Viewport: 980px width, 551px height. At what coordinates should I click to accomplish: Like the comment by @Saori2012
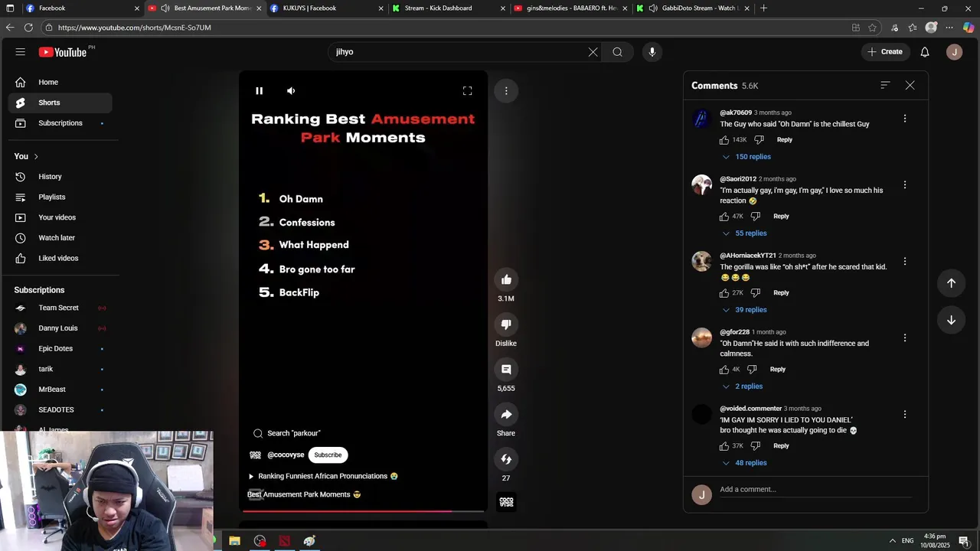(724, 217)
